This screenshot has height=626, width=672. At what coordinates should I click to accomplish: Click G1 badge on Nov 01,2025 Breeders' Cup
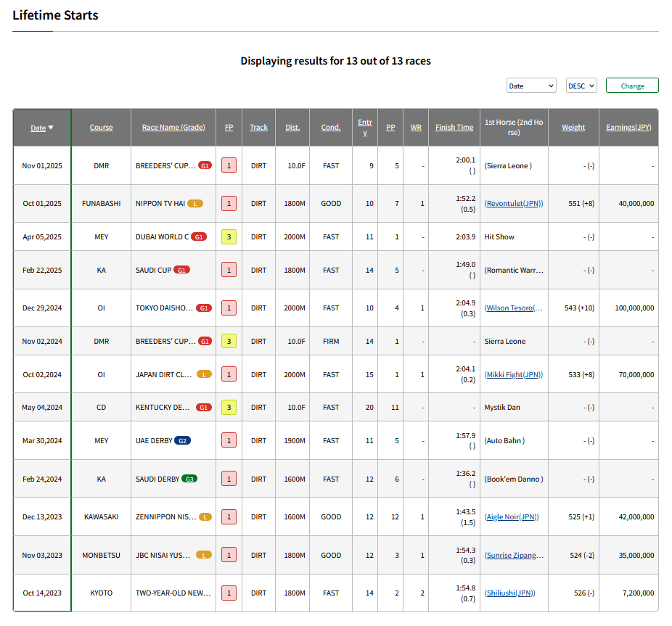click(205, 166)
